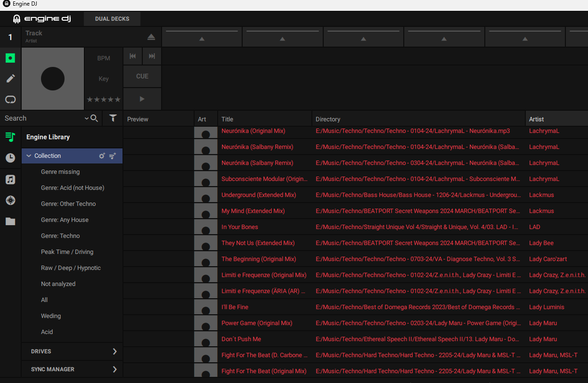Click the deck album art placeholder
The height and width of the screenshot is (383, 588).
click(53, 79)
